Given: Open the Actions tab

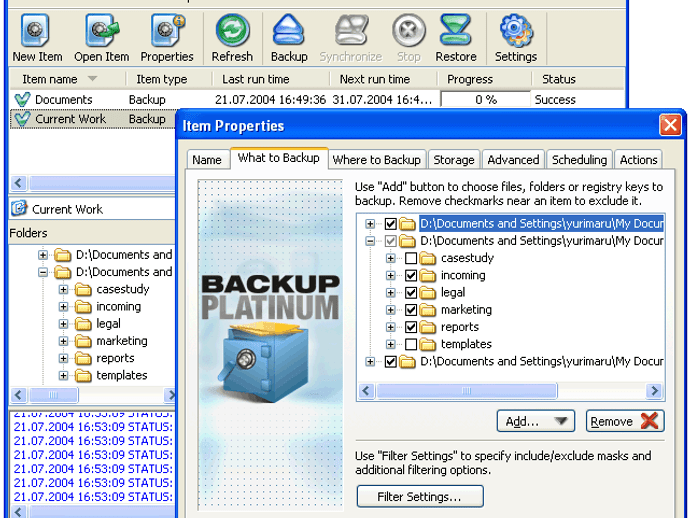Looking at the screenshot, I should (638, 159).
